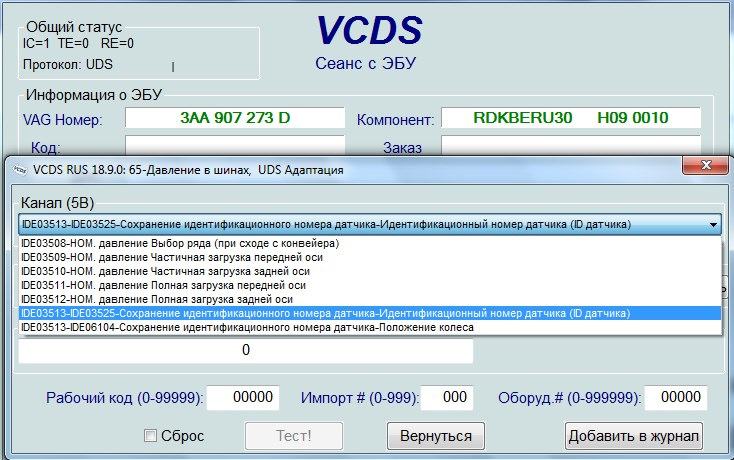Screen dimensions: 734x460
Task: Click the Тест! button
Action: pyautogui.click(x=294, y=436)
